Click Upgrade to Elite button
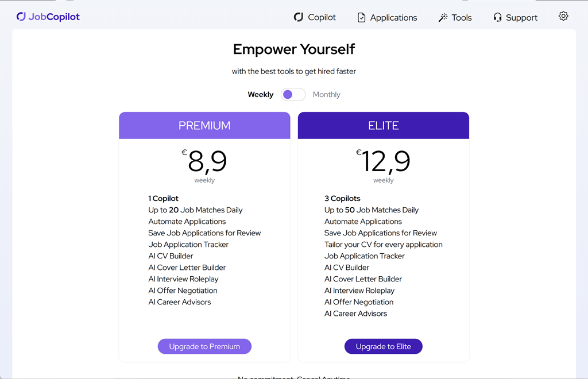 383,346
